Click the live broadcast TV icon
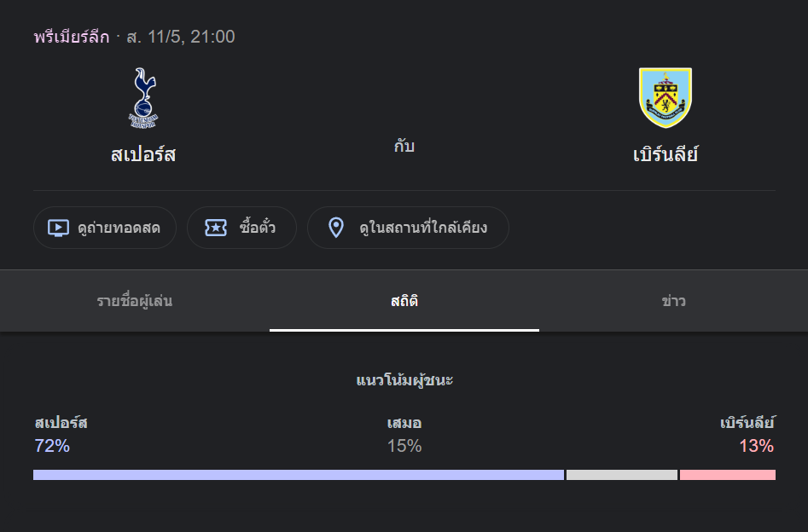This screenshot has height=532, width=808. pyautogui.click(x=58, y=228)
